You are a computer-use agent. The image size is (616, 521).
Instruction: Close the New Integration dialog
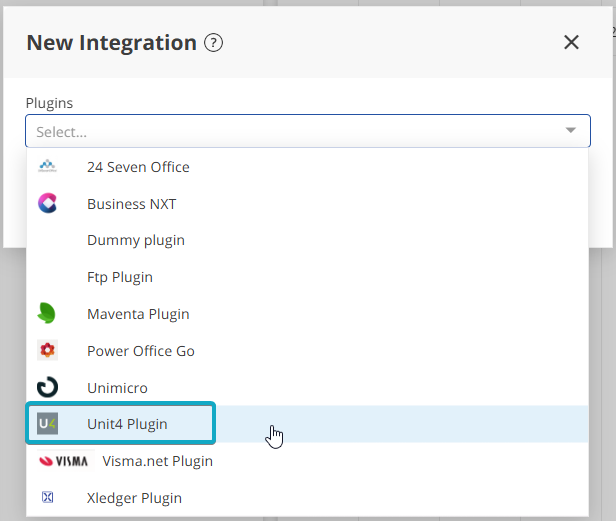point(571,42)
